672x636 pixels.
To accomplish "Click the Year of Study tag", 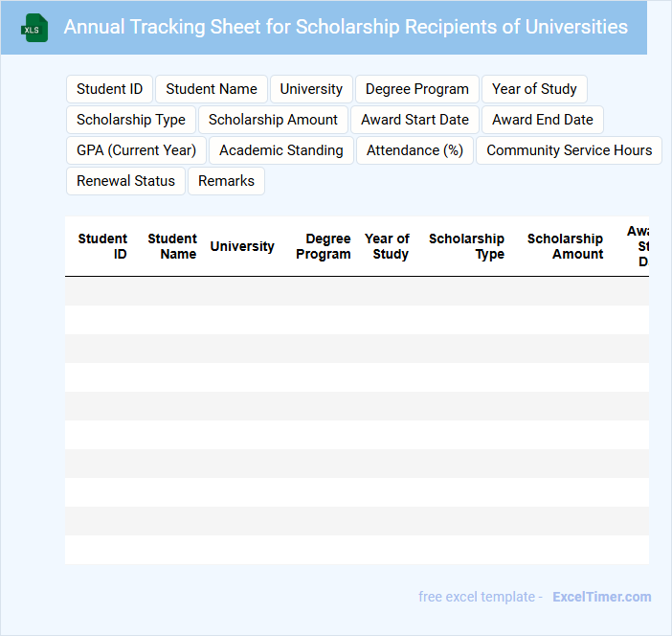I will 534,89.
